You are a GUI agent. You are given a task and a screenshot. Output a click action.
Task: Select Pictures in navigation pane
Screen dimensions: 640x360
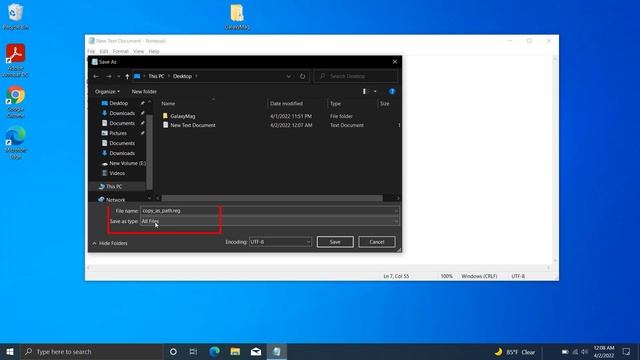click(118, 133)
